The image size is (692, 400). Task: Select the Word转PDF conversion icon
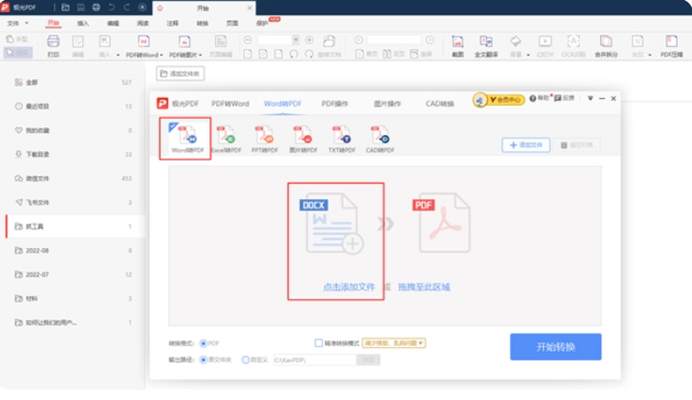186,135
